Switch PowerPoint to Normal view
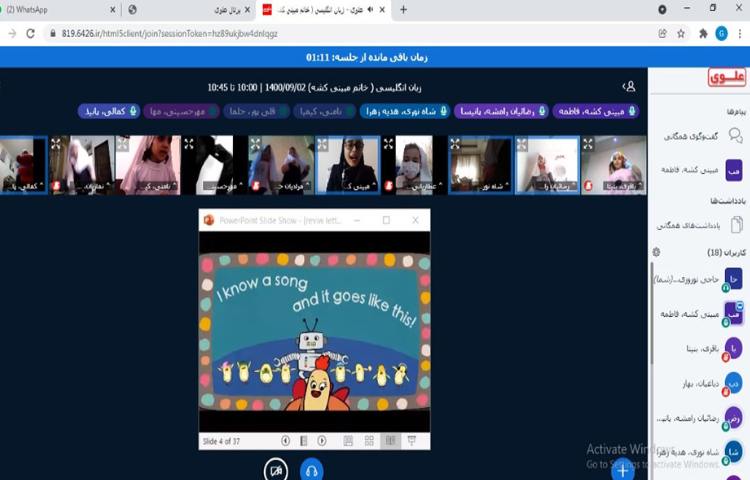The image size is (750, 480). coord(348,441)
